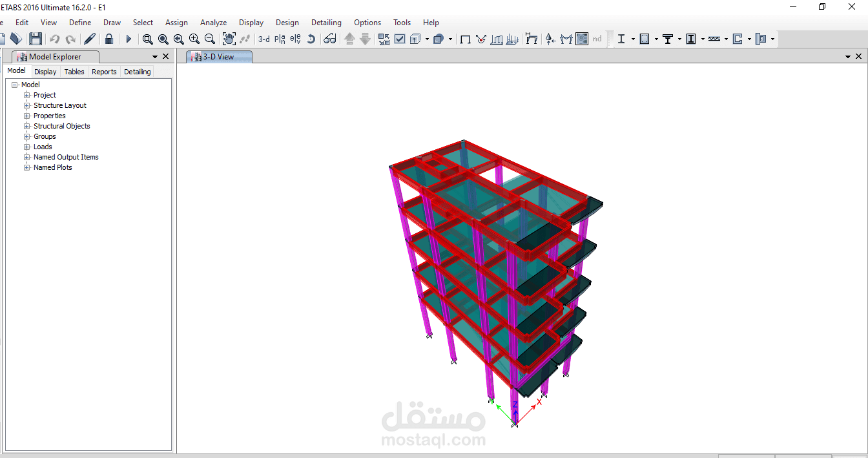Click the steel frame design I-beam icon
The height and width of the screenshot is (458, 868).
pyautogui.click(x=621, y=39)
